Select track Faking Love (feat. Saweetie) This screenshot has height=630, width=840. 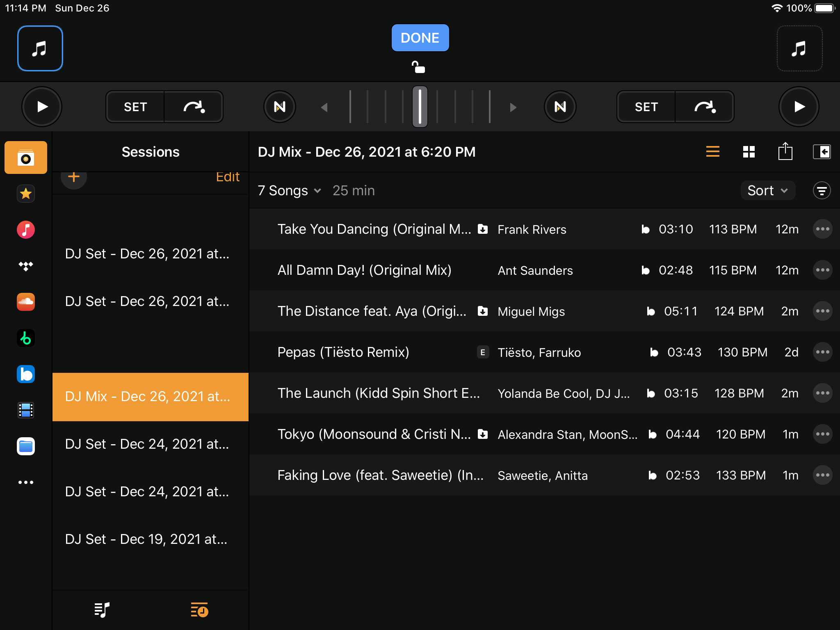click(x=544, y=475)
